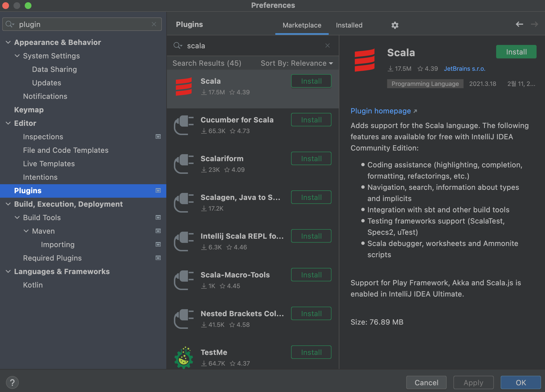Go back with the left arrow icon
The width and height of the screenshot is (545, 392).
519,24
